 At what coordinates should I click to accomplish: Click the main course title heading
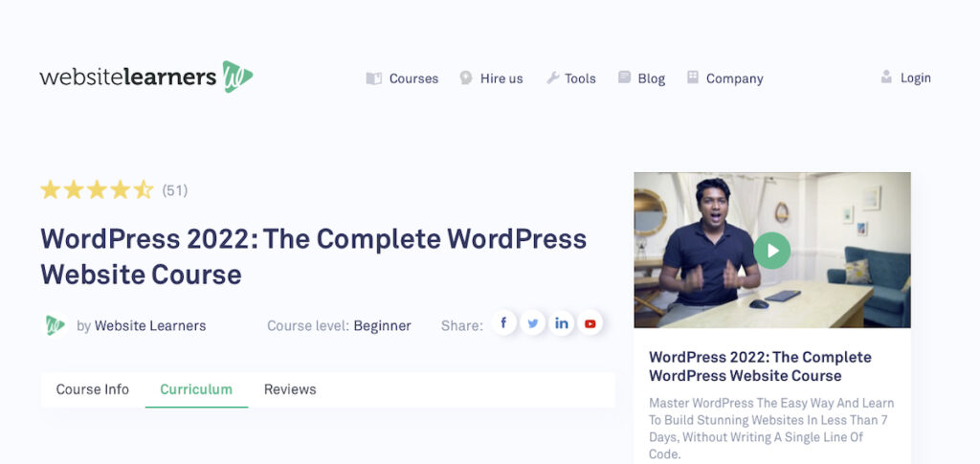click(x=313, y=256)
